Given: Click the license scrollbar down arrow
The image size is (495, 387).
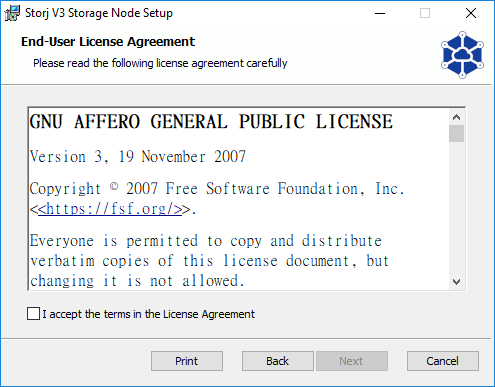Looking at the screenshot, I should 456,282.
